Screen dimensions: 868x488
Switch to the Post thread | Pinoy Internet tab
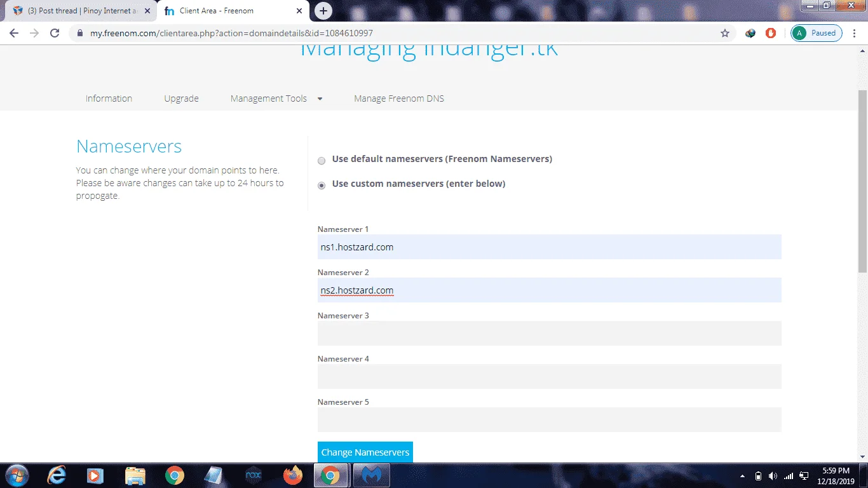(79, 11)
